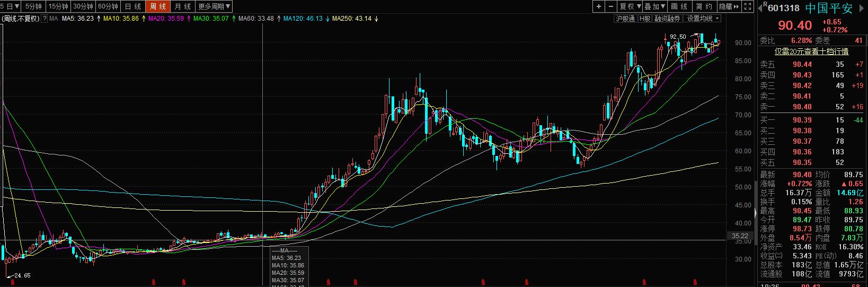Viewport: 868px width, 287px height.
Task: Click the 委比 6.28% value
Action: [801, 40]
